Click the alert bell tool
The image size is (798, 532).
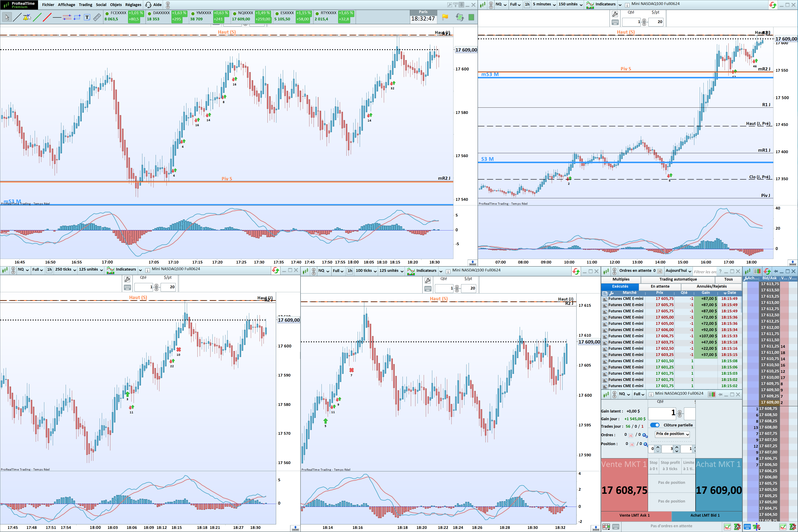coord(27,17)
